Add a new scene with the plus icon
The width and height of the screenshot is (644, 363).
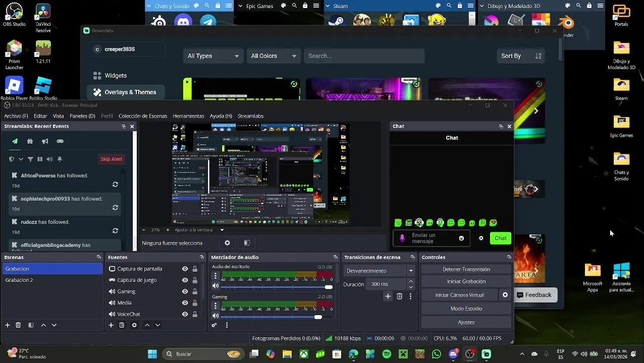[7, 325]
